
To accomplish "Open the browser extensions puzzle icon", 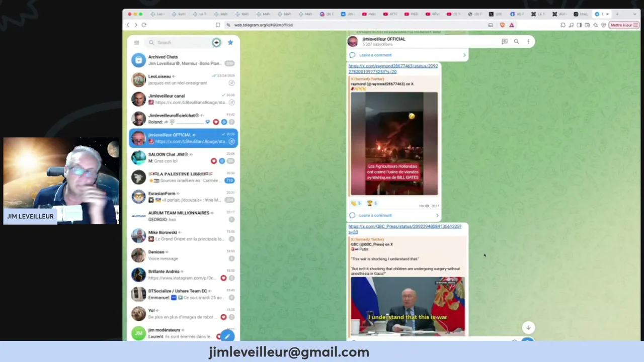I will [562, 25].
